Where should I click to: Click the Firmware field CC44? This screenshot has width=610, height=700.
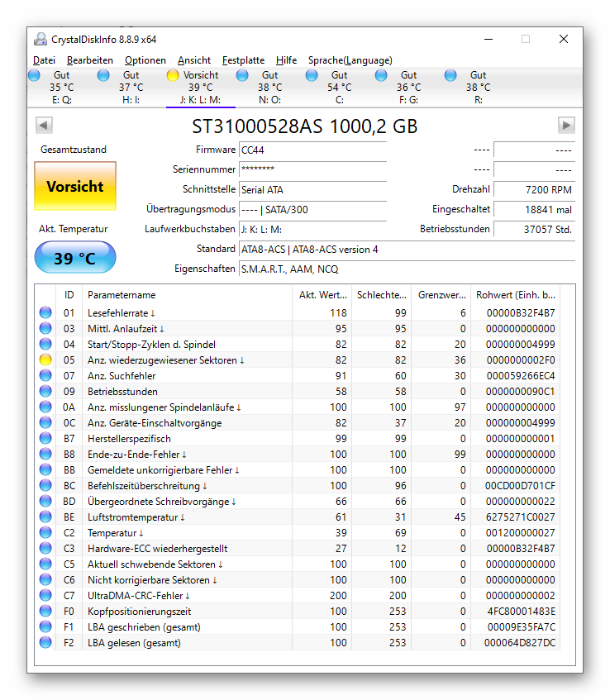(312, 150)
